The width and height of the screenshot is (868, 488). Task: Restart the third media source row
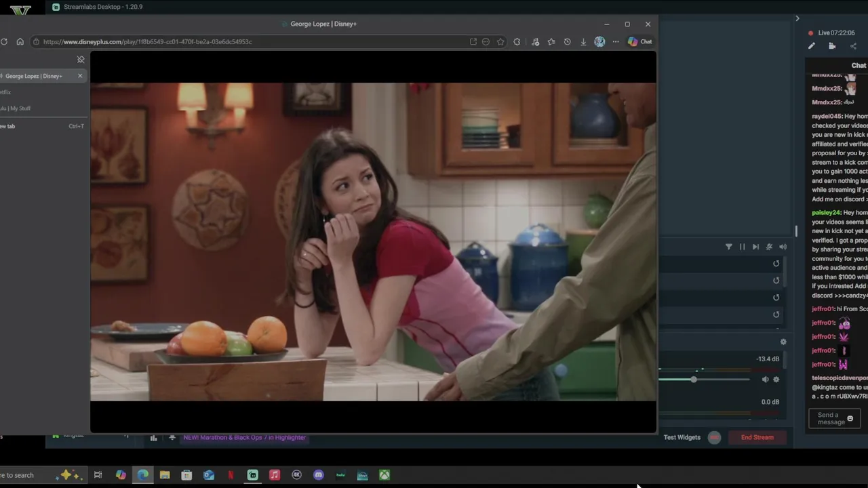point(776,298)
